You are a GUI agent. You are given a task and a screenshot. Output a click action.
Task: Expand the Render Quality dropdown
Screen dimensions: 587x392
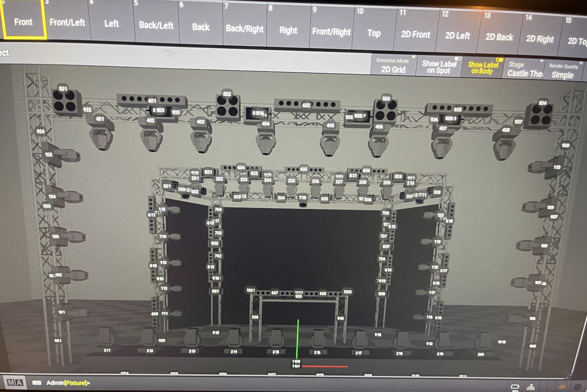click(563, 71)
